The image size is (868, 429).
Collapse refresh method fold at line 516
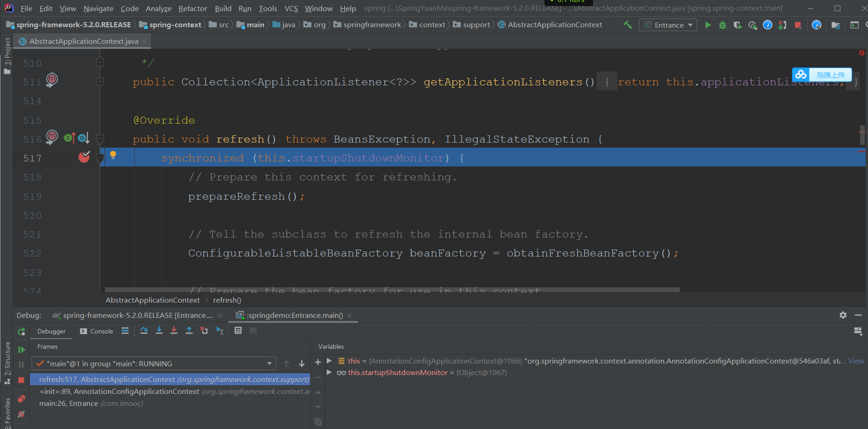pyautogui.click(x=100, y=139)
